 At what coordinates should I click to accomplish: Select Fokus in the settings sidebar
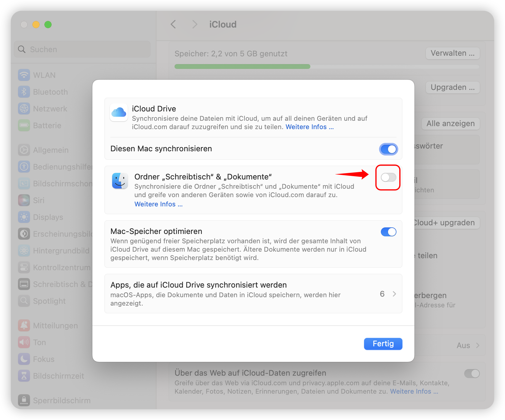[x=44, y=359]
